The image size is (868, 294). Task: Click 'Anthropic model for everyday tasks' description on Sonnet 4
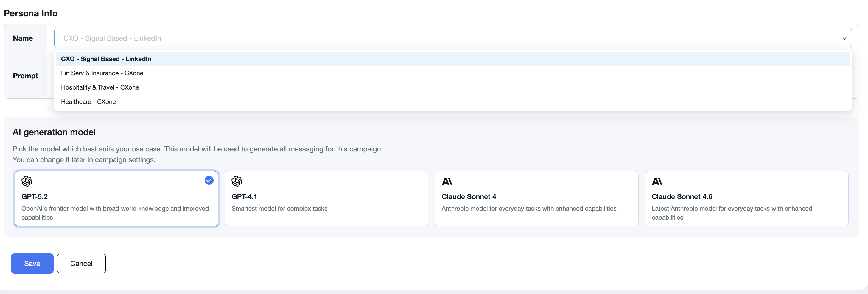click(x=529, y=209)
